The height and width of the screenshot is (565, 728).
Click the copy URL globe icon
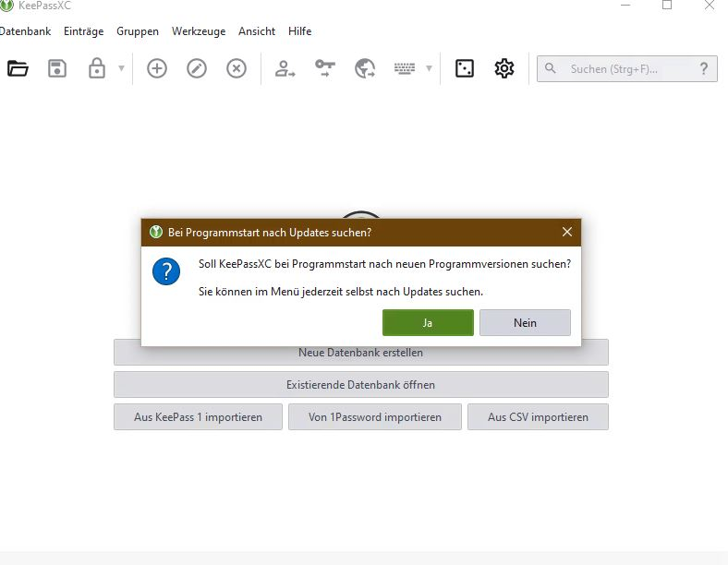365,68
